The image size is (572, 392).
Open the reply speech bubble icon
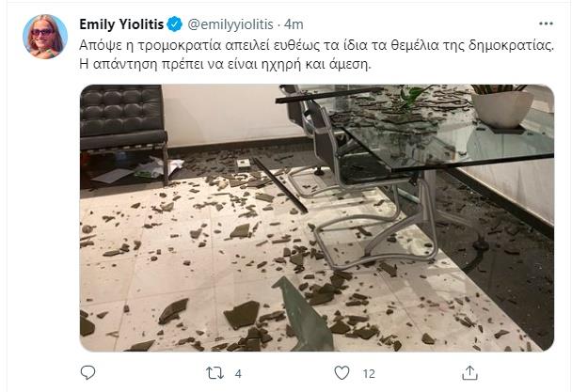[x=87, y=372]
